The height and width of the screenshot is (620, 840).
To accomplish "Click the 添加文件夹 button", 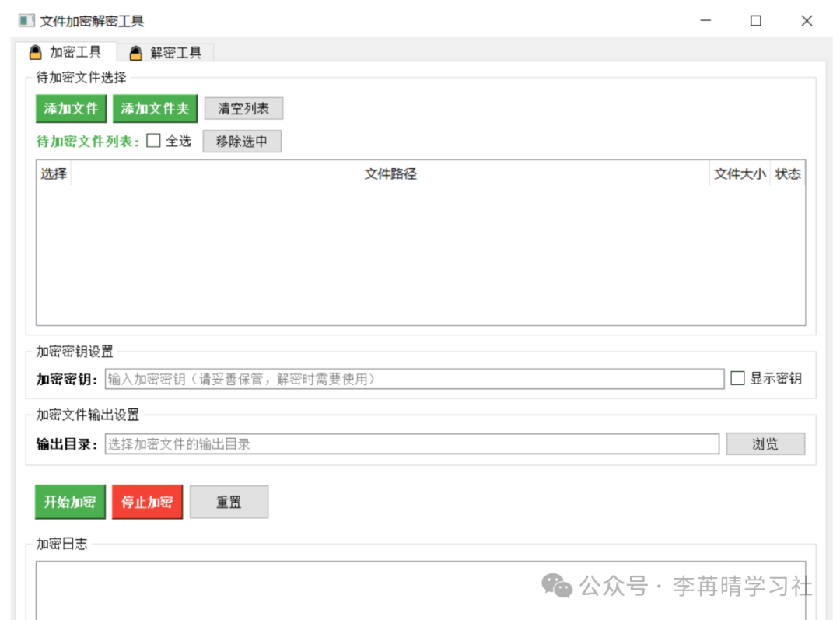I will [156, 109].
